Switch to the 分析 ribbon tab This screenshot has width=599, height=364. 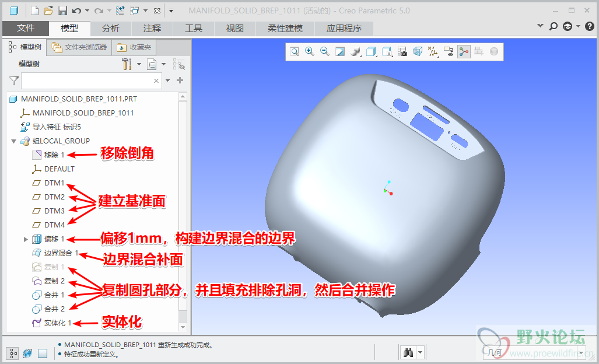(111, 28)
